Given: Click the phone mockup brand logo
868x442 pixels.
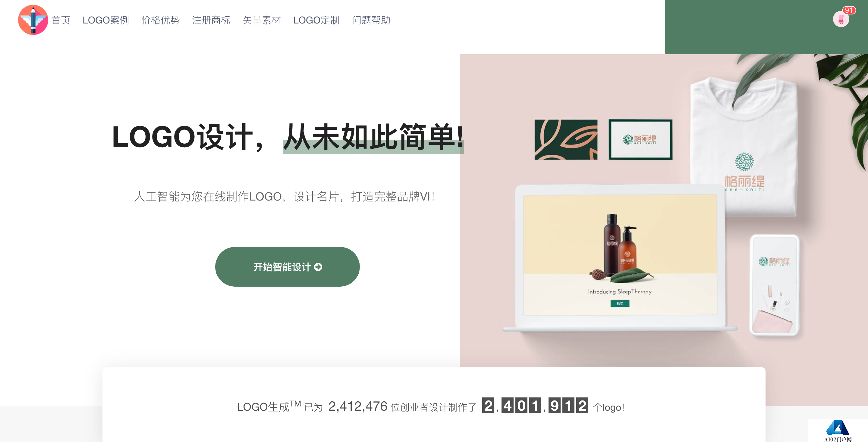Looking at the screenshot, I should 774,261.
